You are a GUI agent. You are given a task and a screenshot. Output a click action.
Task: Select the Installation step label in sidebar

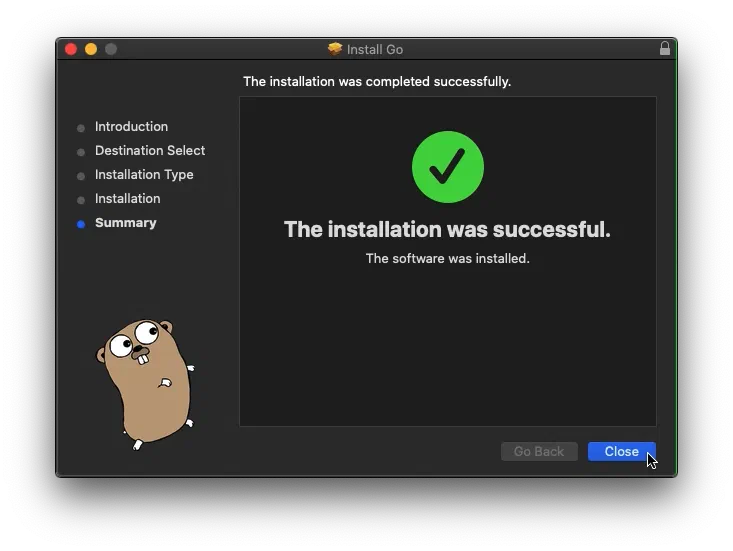point(127,199)
